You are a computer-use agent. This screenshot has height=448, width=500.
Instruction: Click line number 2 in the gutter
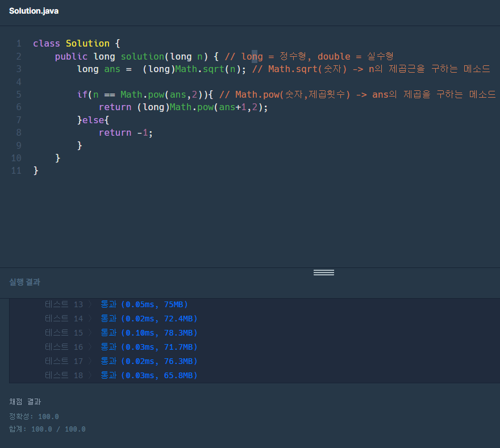19,56
